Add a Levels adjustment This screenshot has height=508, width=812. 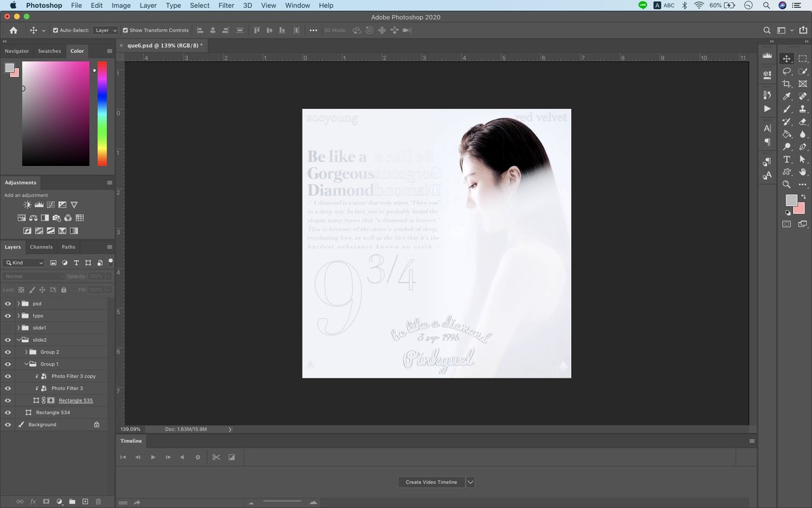[x=39, y=205]
